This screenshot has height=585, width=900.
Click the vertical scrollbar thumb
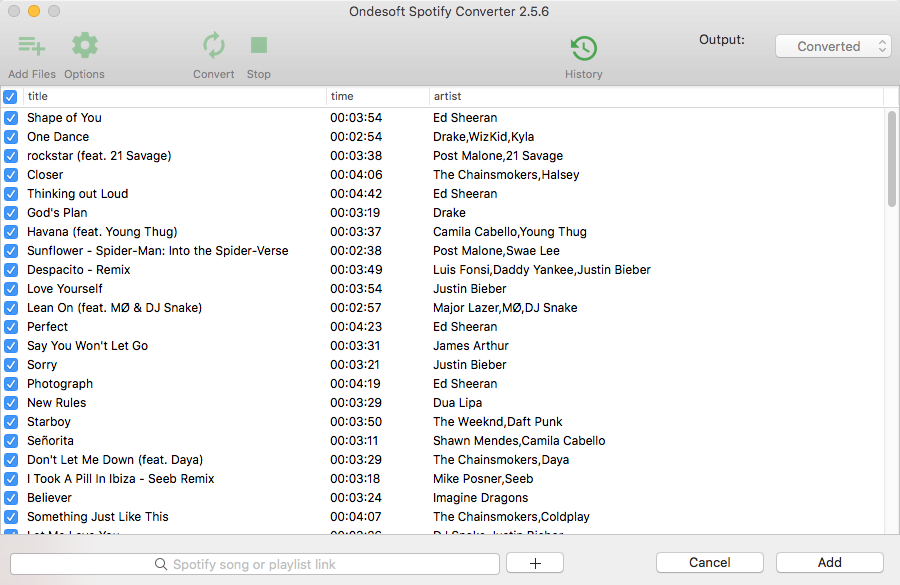[x=891, y=159]
